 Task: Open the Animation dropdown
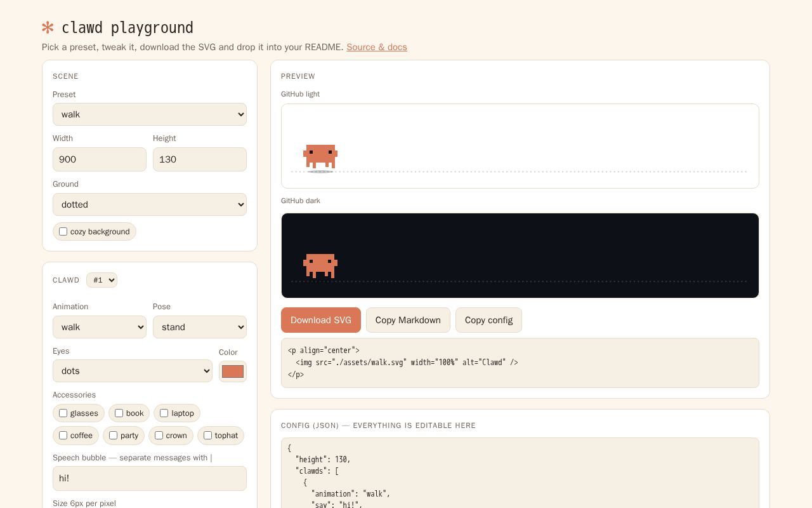click(x=100, y=327)
